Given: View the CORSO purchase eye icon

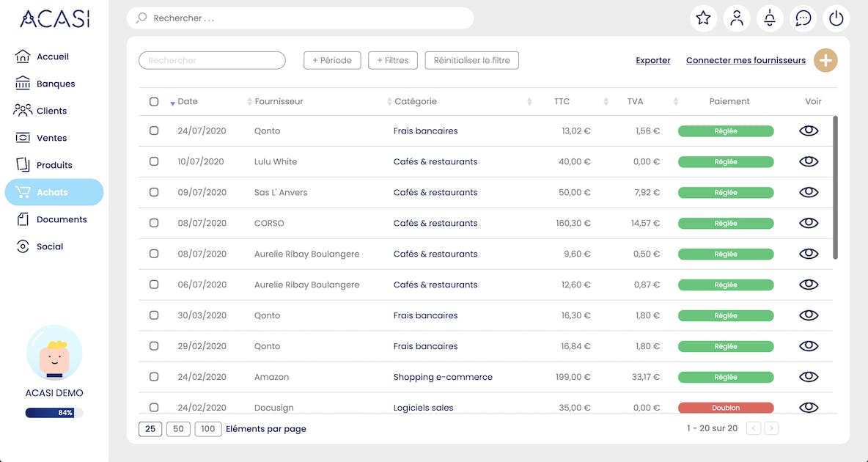Looking at the screenshot, I should 809,223.
